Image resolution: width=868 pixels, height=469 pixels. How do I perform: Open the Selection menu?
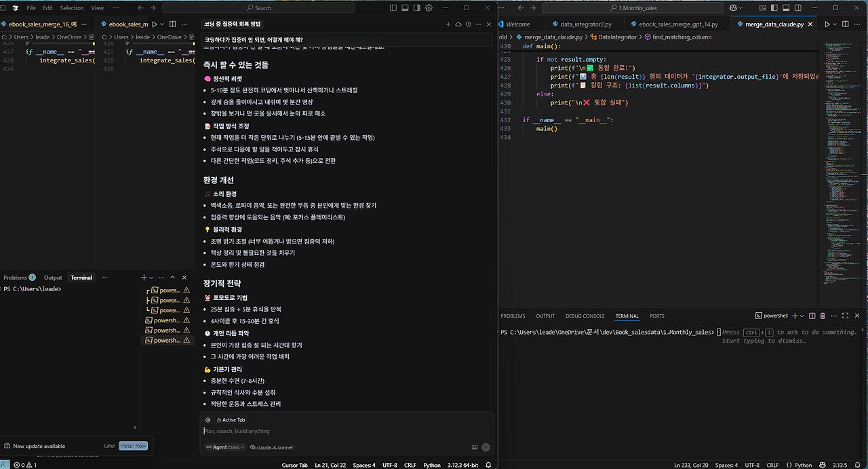(x=71, y=7)
